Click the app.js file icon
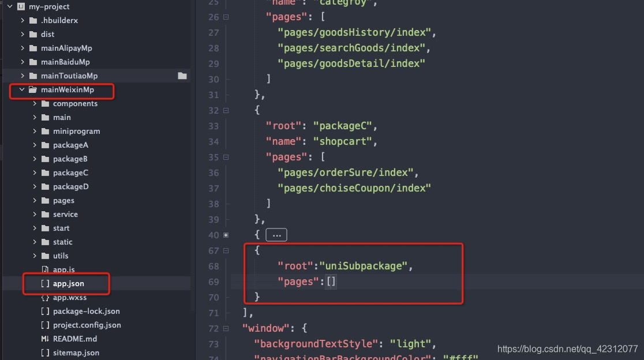The width and height of the screenshot is (644, 360). (x=45, y=269)
